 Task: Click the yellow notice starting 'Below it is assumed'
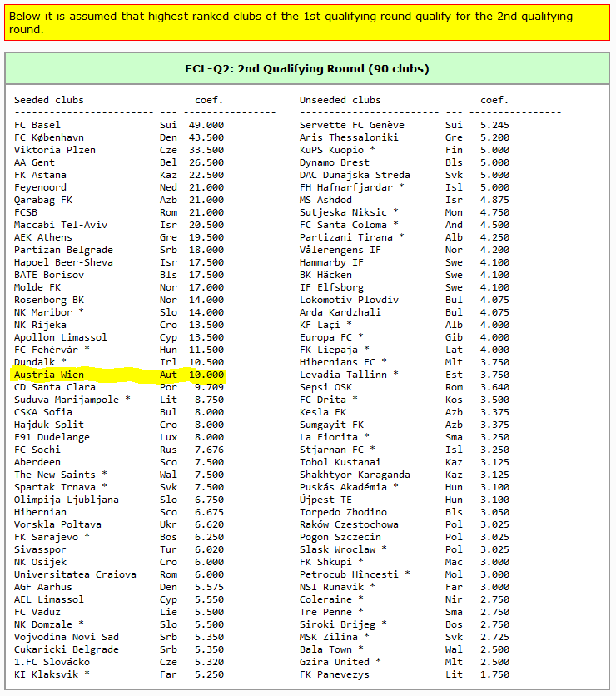(x=307, y=22)
